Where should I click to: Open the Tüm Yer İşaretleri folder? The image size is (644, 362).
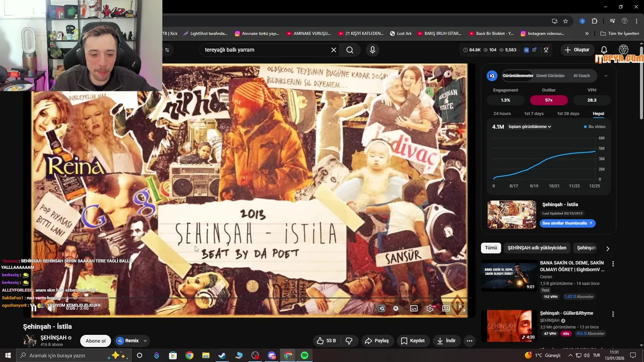click(620, 34)
